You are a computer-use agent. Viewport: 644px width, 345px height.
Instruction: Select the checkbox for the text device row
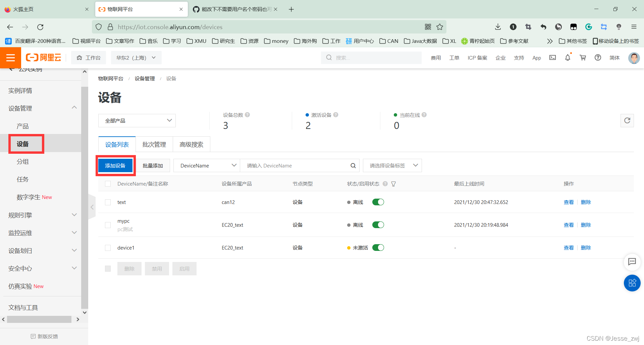pyautogui.click(x=108, y=202)
